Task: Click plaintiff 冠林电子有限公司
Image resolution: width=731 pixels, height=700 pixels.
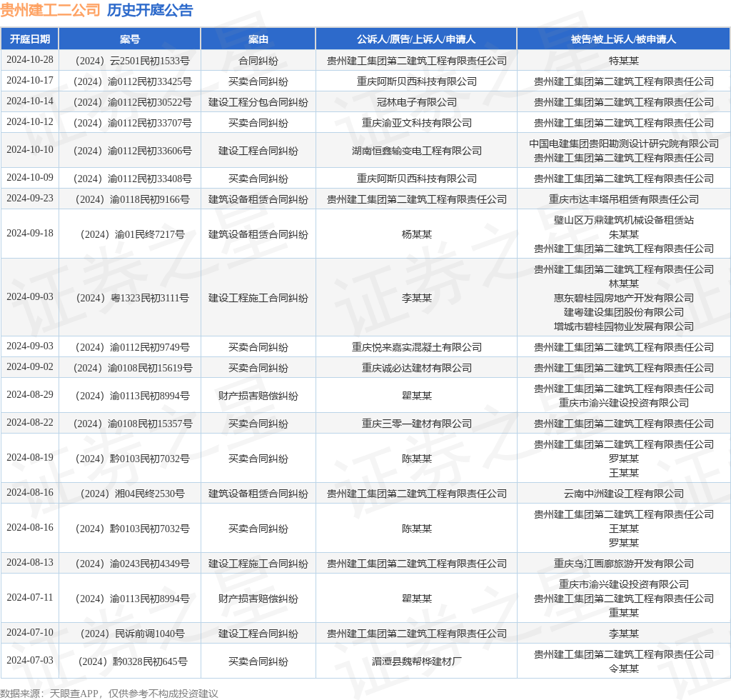Action: pos(416,102)
